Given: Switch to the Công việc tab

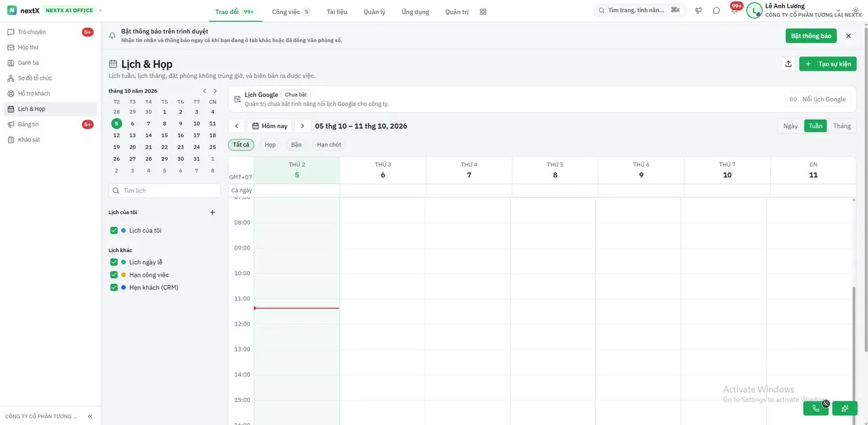Looking at the screenshot, I should tap(291, 12).
